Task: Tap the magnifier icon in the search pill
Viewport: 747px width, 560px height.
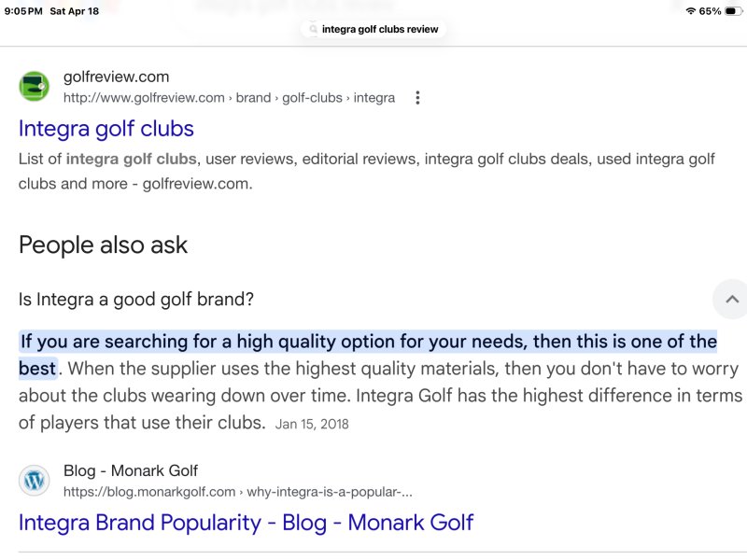Action: [314, 29]
